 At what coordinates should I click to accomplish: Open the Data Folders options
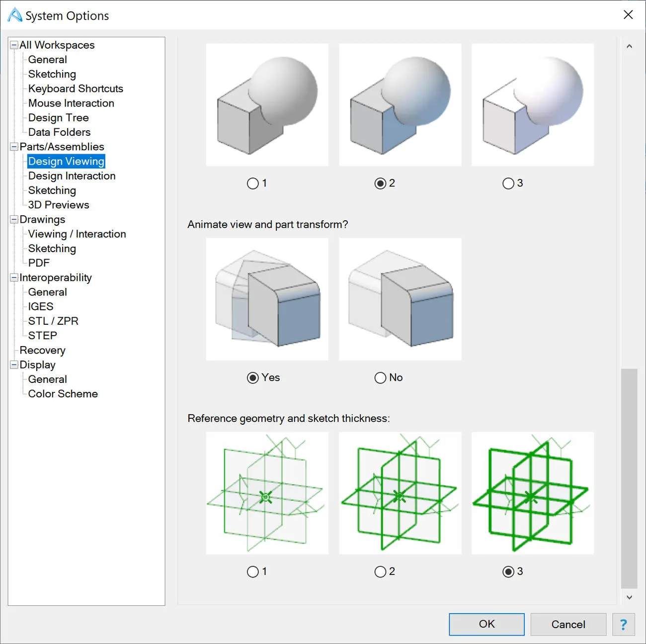pyautogui.click(x=59, y=132)
